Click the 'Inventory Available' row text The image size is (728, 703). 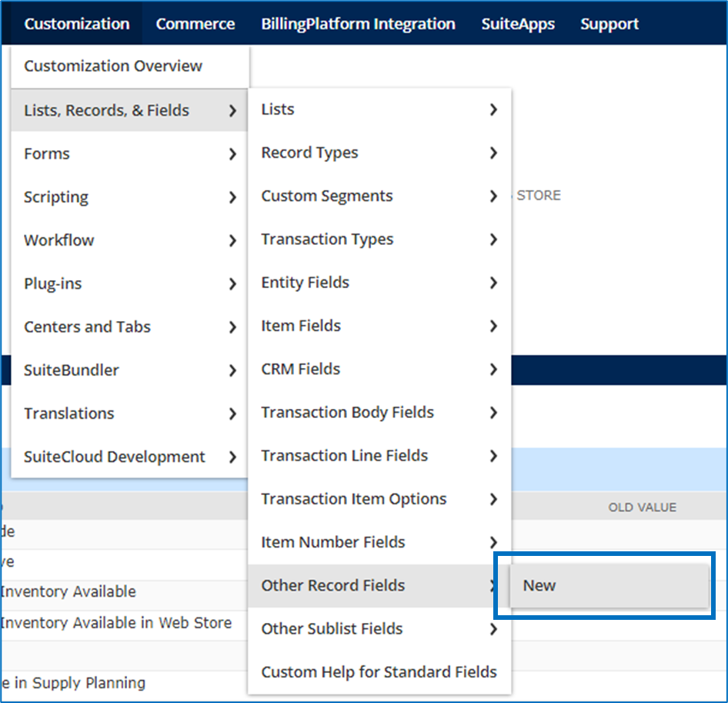(68, 591)
